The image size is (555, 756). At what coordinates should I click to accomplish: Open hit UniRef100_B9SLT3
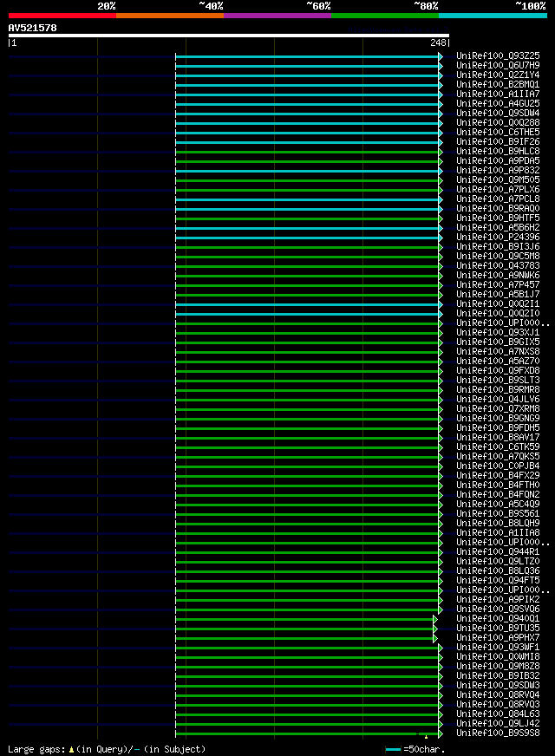[498, 381]
